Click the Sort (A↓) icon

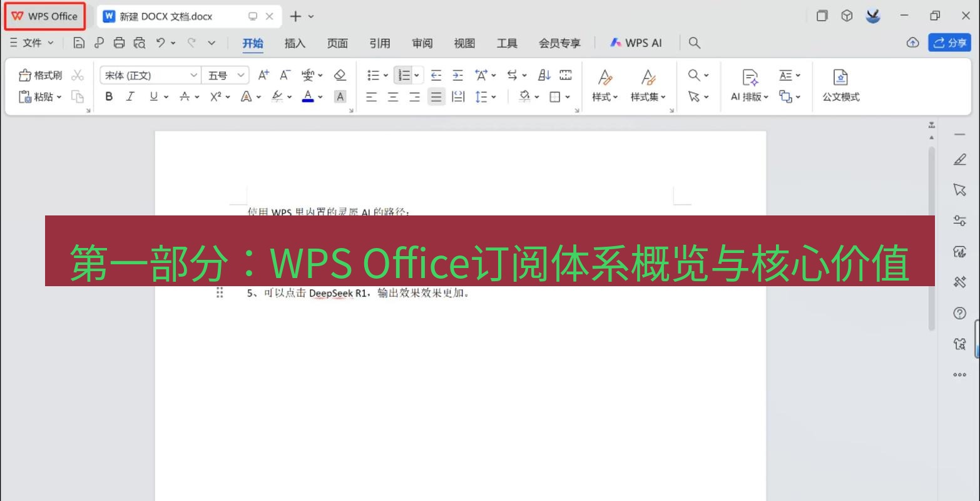click(544, 75)
